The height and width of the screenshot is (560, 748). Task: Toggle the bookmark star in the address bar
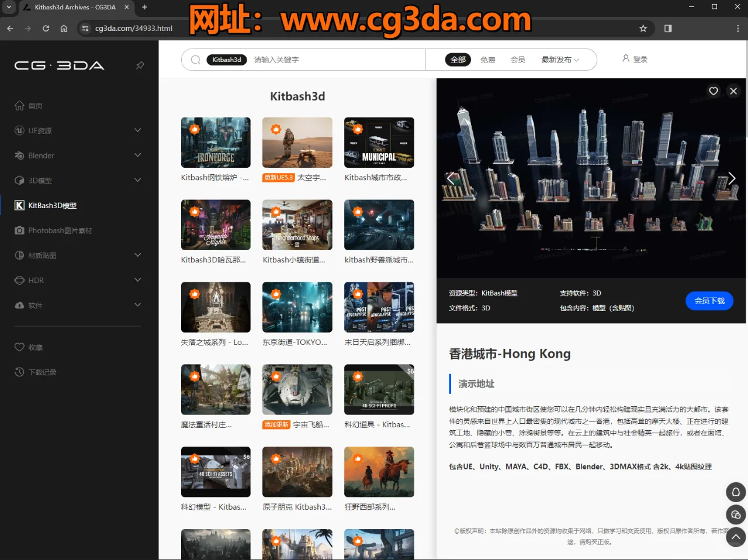(643, 28)
